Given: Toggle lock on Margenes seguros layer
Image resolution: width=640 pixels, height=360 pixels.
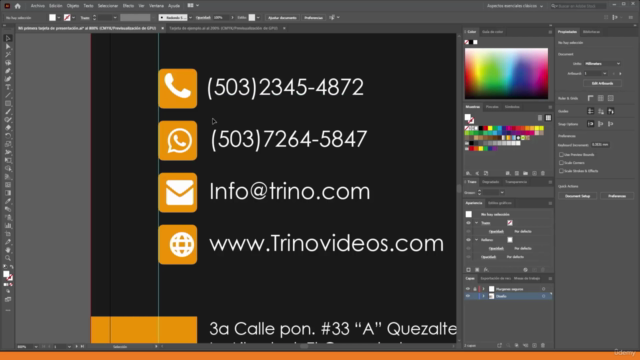Looking at the screenshot, I should pyautogui.click(x=475, y=289).
